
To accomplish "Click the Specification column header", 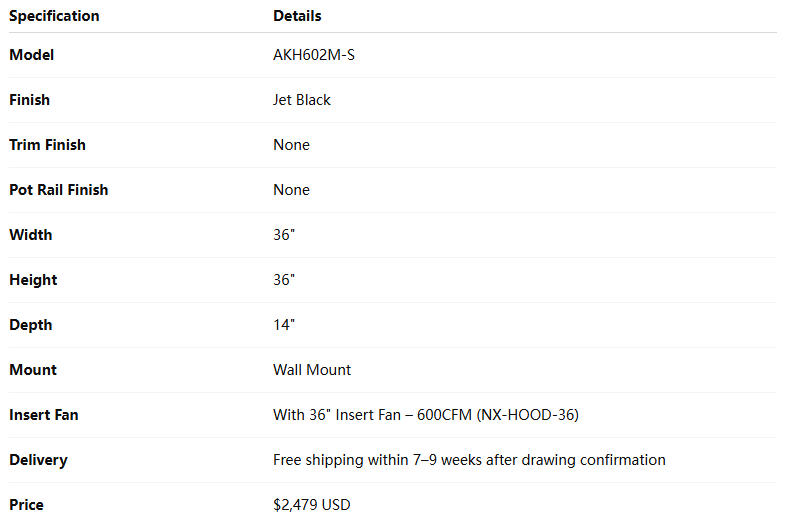I will [x=54, y=16].
